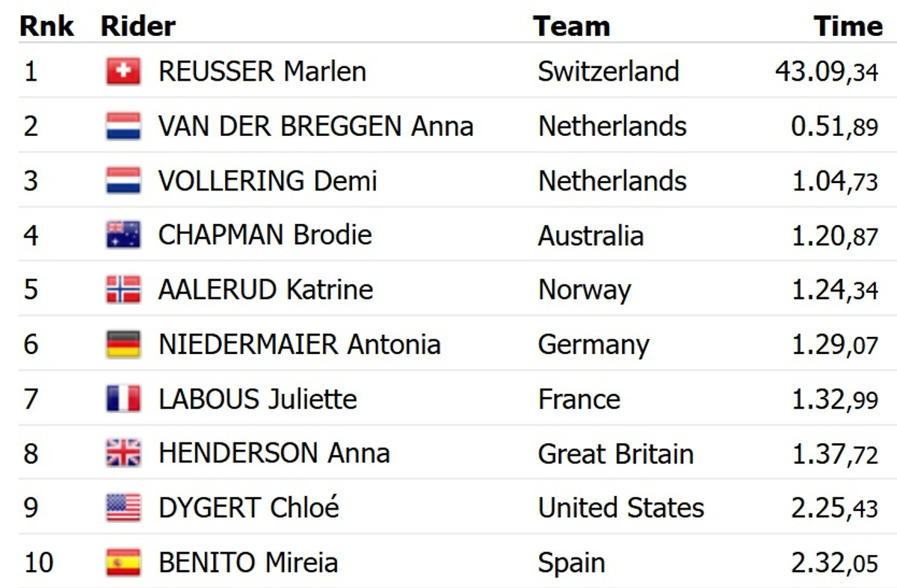Open rider HENDERSON Anna

click(274, 454)
